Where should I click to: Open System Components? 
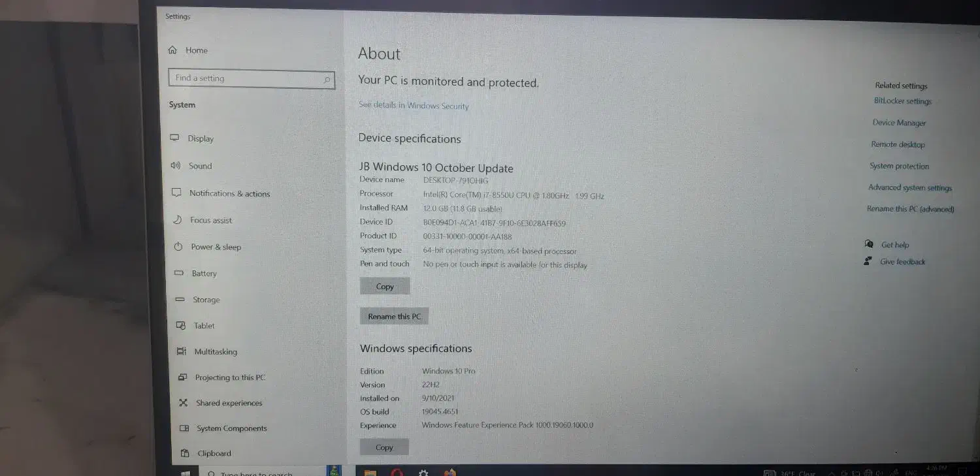(223, 428)
